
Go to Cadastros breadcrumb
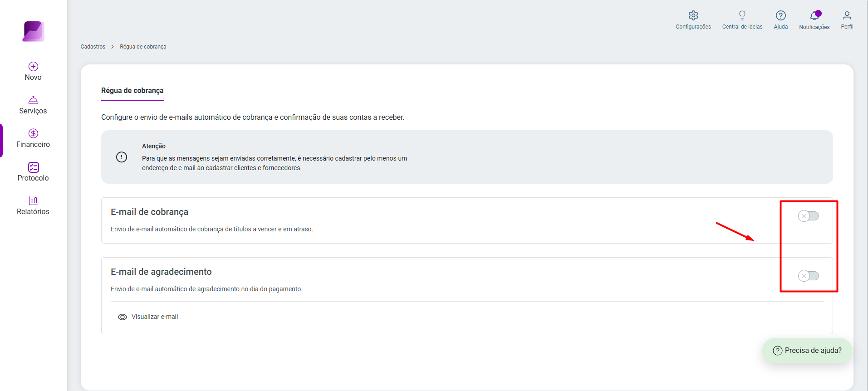(x=93, y=47)
